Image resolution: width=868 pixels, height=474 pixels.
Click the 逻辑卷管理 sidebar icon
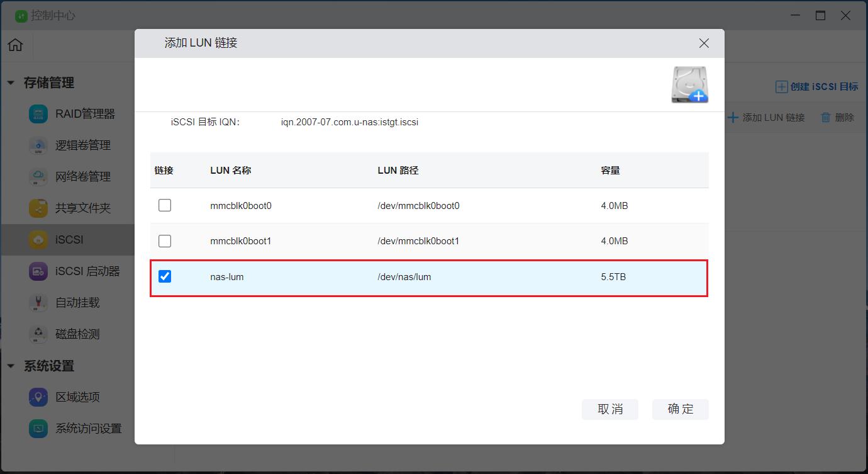tap(38, 145)
